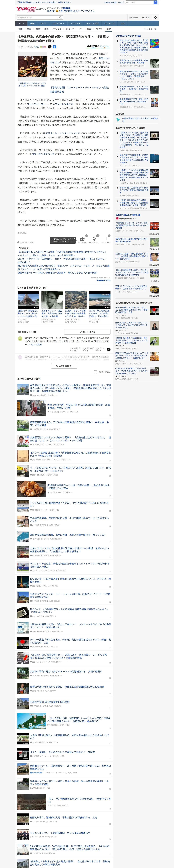
Task: Open the 速報 tab
Action: tap(32, 24)
